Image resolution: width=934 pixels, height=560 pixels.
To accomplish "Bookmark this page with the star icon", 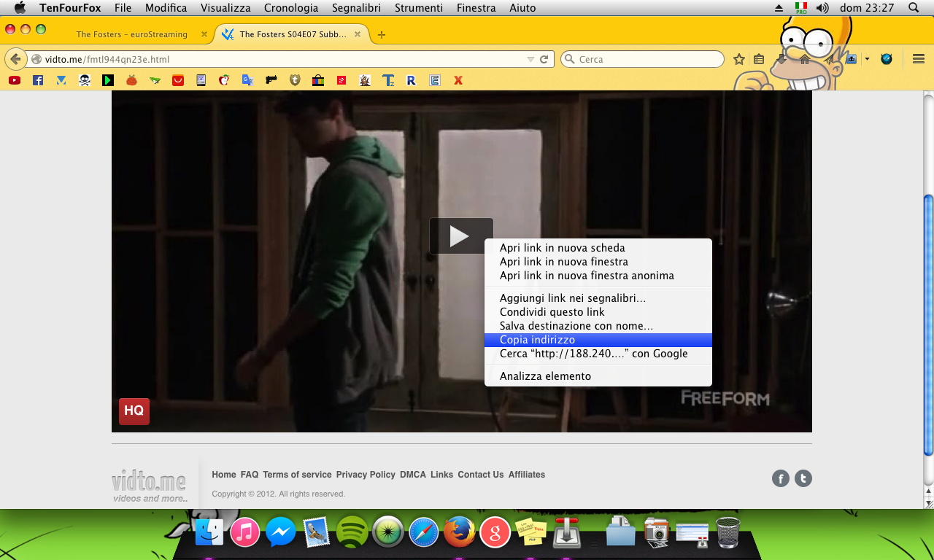I will [x=739, y=59].
